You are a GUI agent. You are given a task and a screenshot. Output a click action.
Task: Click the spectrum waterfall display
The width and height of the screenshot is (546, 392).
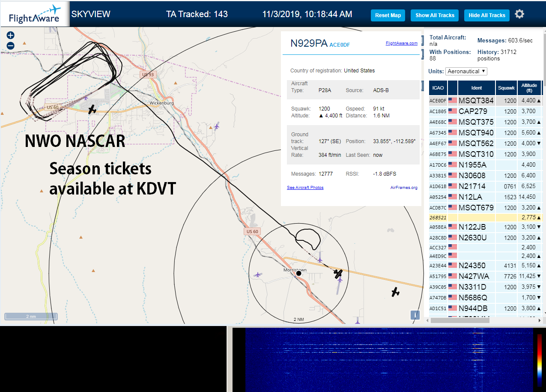[x=389, y=360]
